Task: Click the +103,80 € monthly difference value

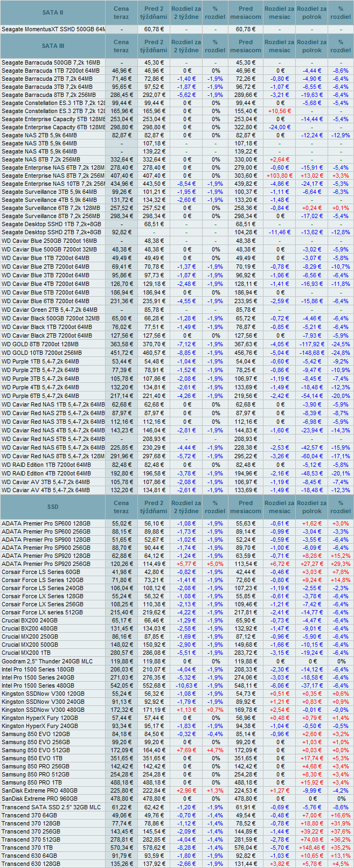Action: tap(279, 176)
